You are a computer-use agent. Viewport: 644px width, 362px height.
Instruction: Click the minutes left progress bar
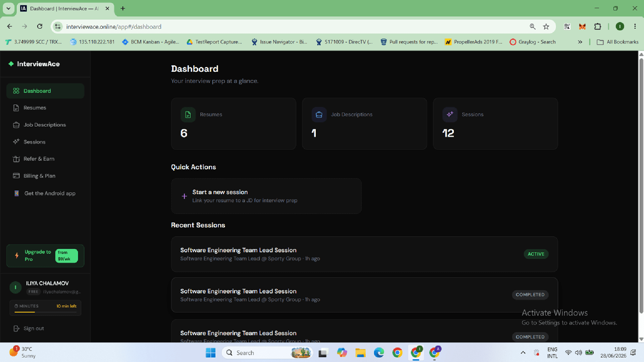tap(45, 312)
